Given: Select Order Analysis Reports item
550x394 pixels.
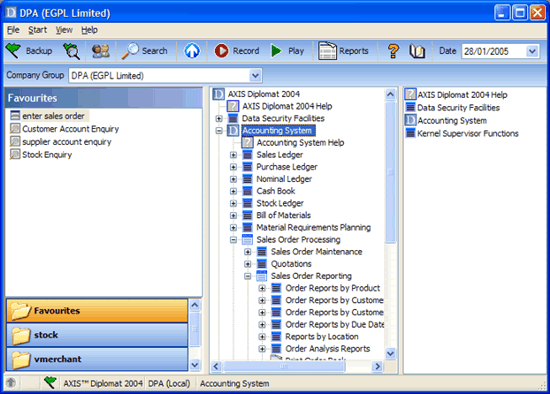Looking at the screenshot, I should pos(328,349).
